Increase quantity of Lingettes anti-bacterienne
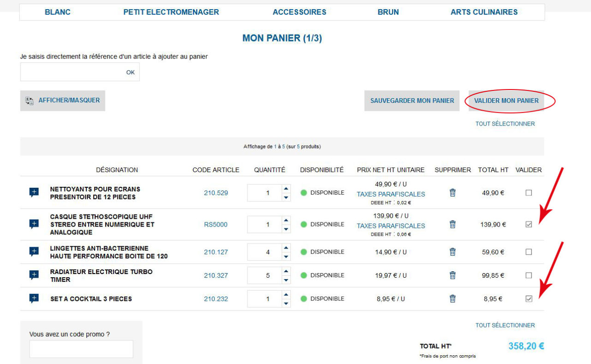Viewport: 591px width, 364px height. 286,248
